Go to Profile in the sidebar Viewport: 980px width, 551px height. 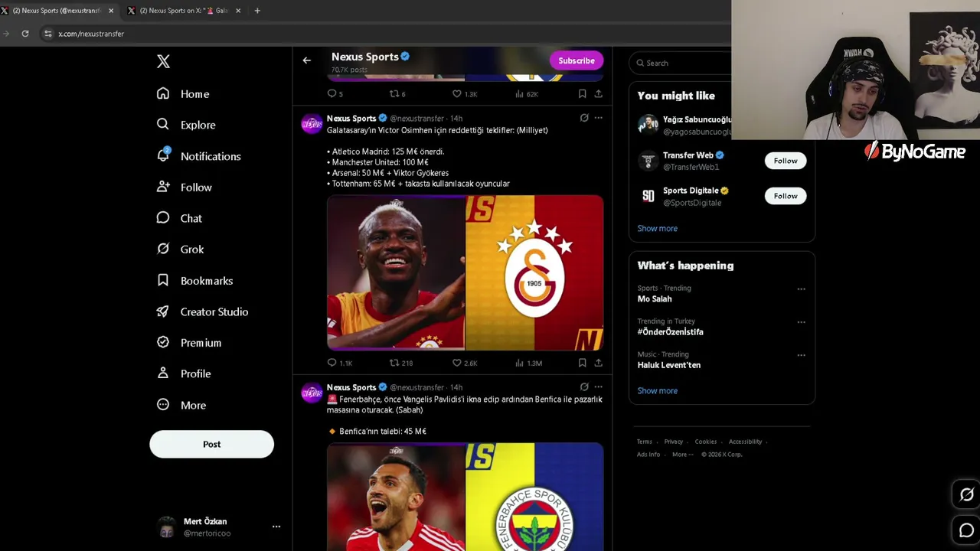[183, 373]
